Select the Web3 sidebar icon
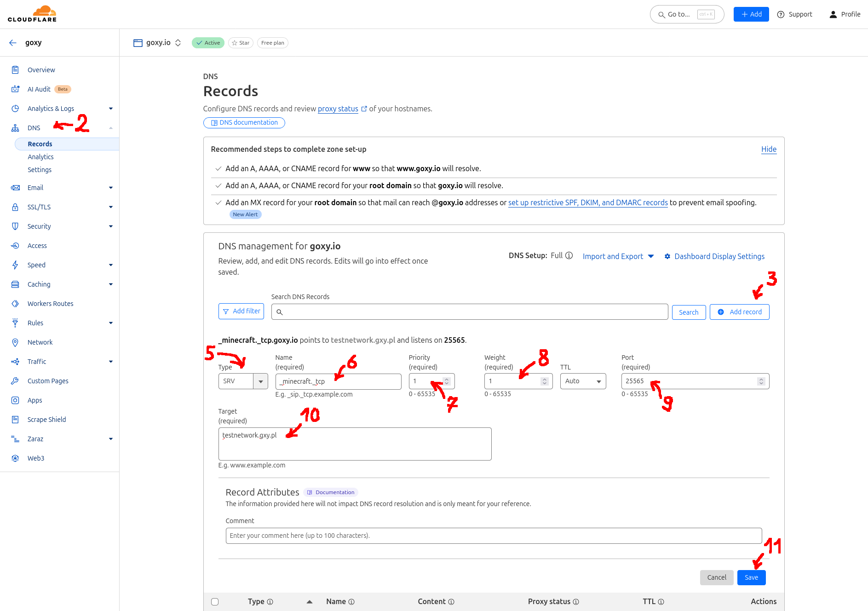 15,458
